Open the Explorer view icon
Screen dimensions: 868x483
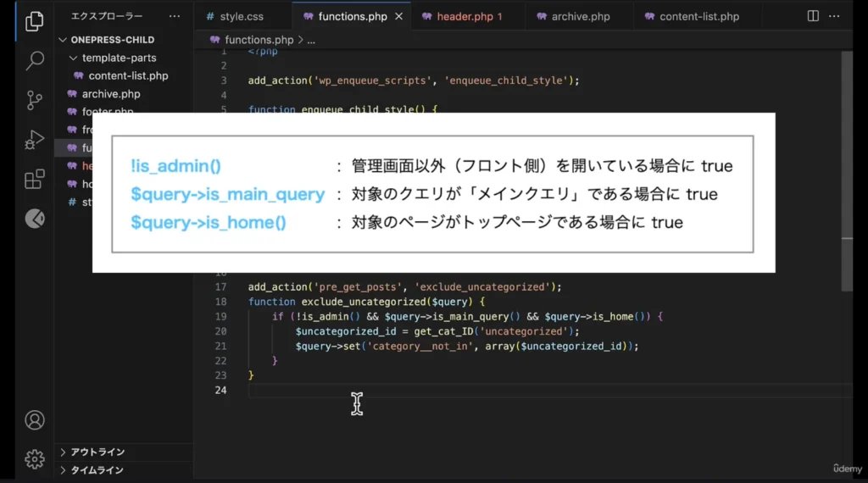(x=34, y=21)
